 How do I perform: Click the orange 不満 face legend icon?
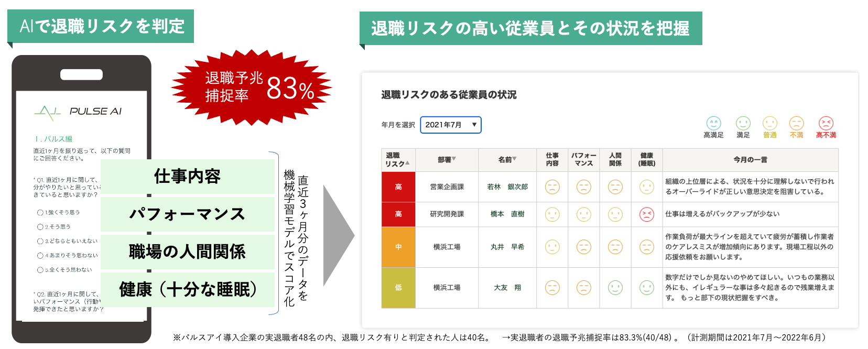pos(796,123)
